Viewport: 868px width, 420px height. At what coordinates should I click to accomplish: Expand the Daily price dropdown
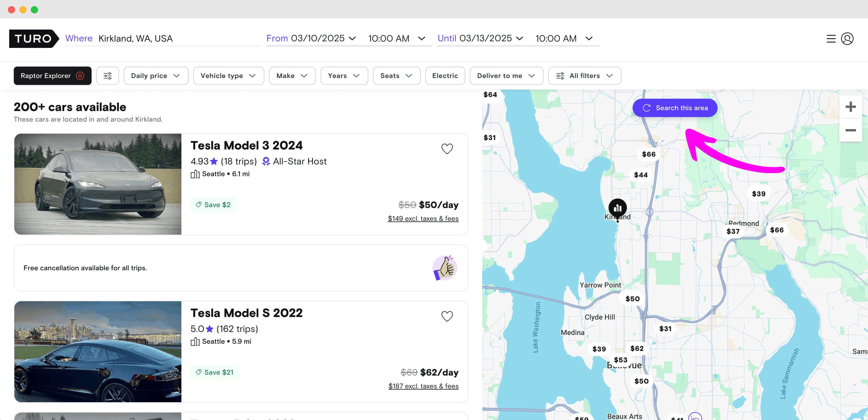click(156, 76)
